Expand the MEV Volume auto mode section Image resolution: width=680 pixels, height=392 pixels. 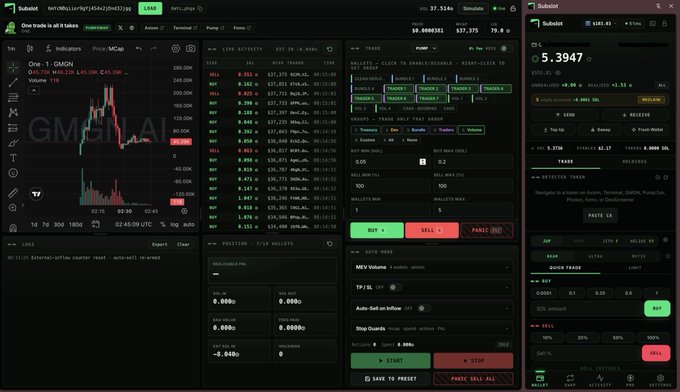432,267
